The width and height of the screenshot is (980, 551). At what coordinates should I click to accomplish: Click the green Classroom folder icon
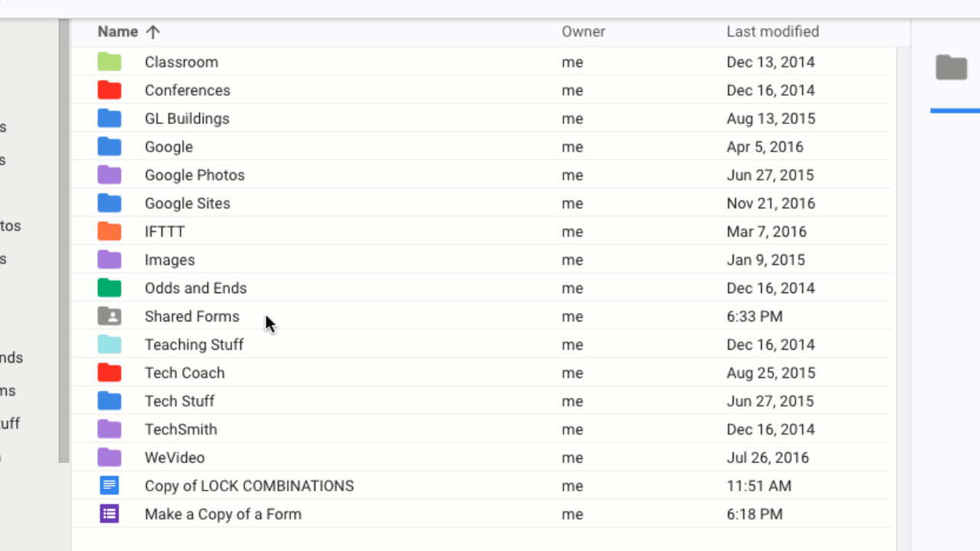click(x=109, y=62)
